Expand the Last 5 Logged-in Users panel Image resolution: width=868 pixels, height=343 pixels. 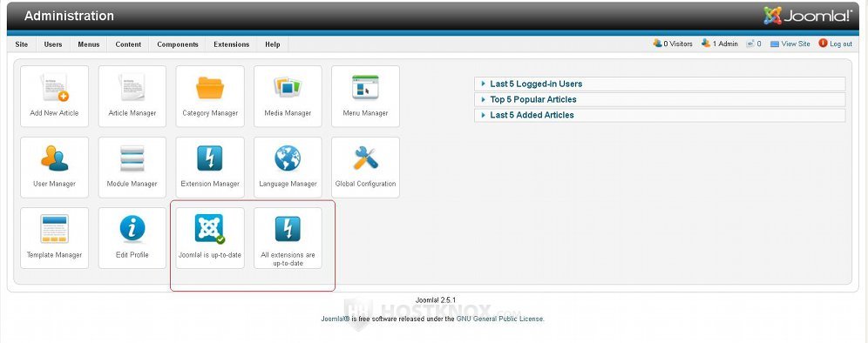(x=660, y=84)
